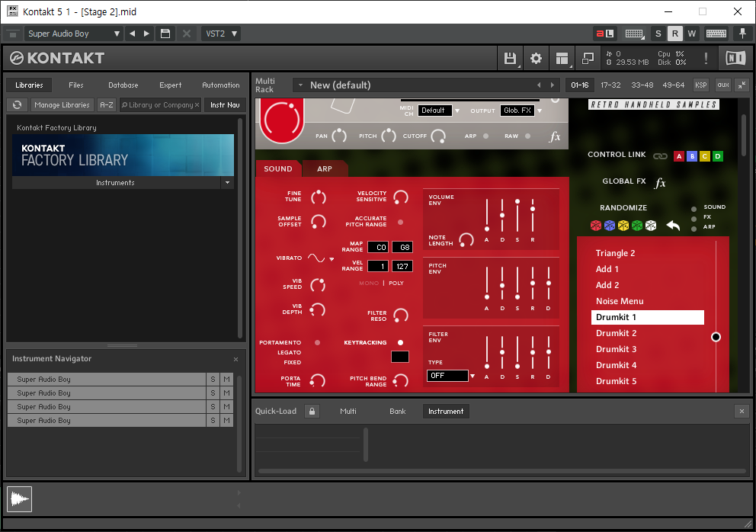Switch to the ARP tab
Screen dimensions: 756x532
click(325, 168)
